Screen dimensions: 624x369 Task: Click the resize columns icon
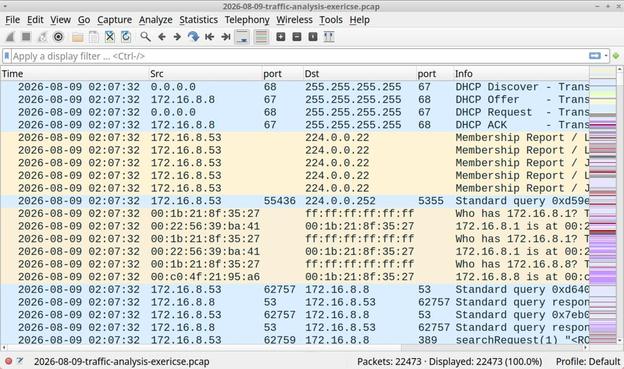[x=329, y=37]
